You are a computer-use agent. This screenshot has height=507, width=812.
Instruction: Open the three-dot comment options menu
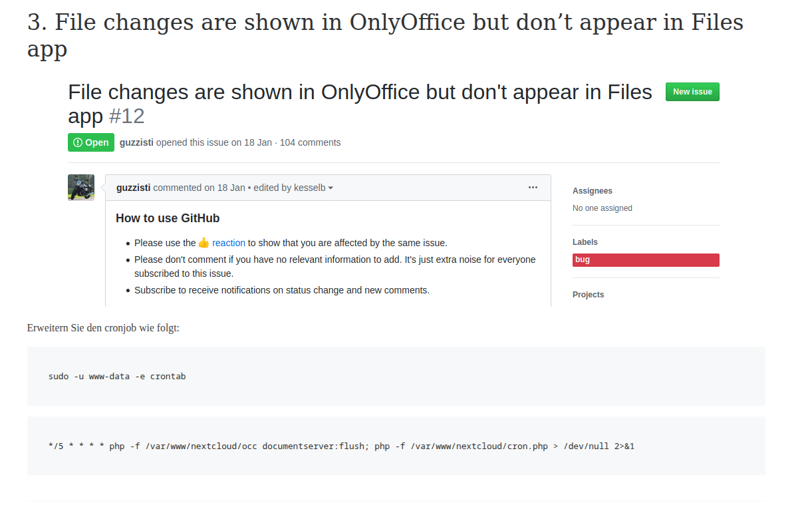coord(533,188)
